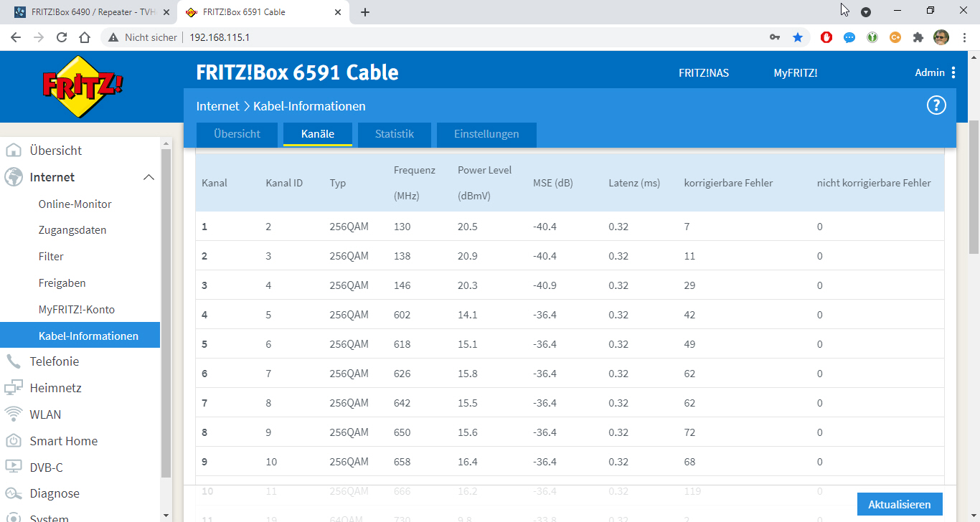Click the browser home icon
Viewport: 980px width, 522px height.
pyautogui.click(x=85, y=37)
